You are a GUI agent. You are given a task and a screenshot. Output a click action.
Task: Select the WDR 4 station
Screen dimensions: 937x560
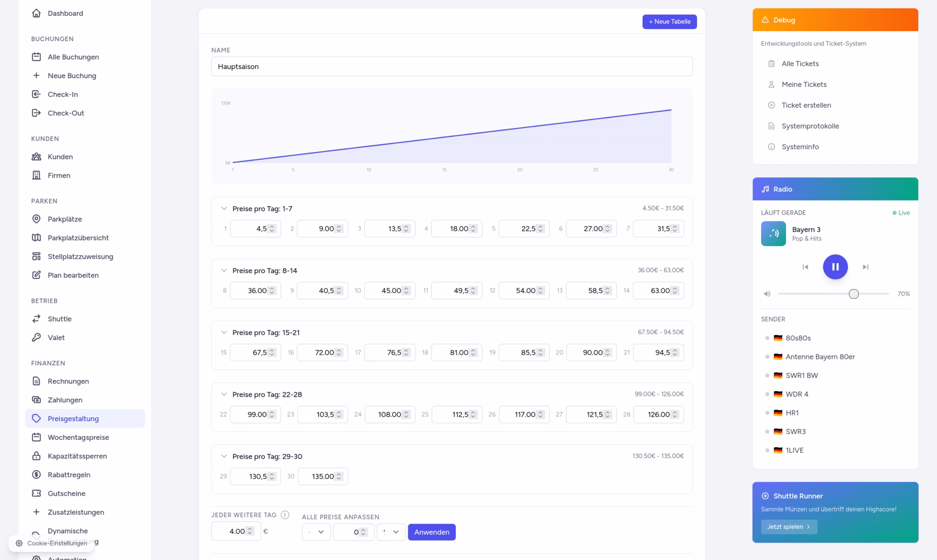click(835, 394)
